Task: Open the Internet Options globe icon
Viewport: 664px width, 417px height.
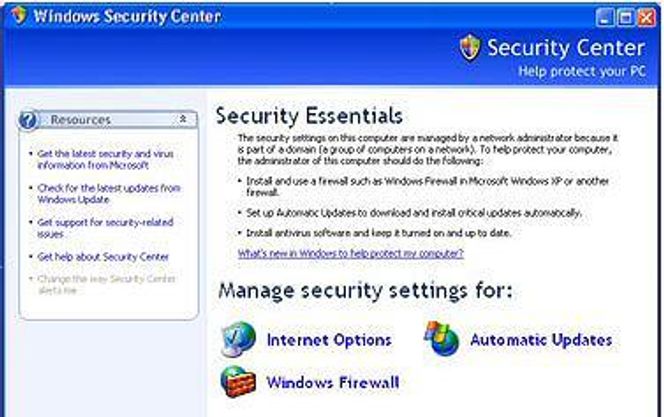Action: pos(239,340)
